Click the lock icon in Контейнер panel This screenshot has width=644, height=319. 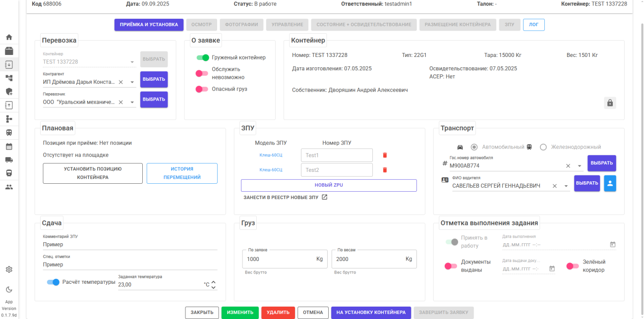point(610,103)
